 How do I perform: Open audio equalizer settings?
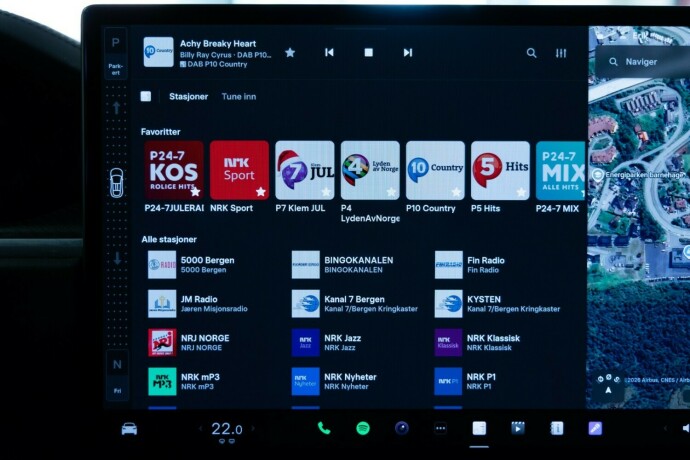pyautogui.click(x=561, y=53)
